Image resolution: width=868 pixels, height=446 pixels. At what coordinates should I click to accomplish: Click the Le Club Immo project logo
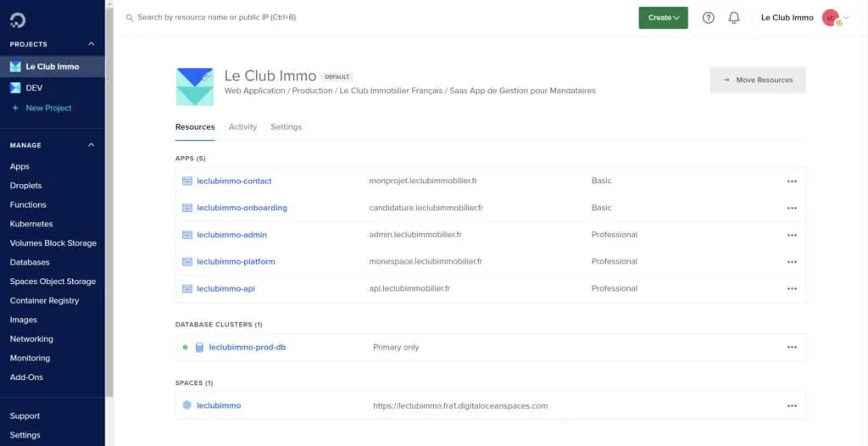(x=195, y=86)
